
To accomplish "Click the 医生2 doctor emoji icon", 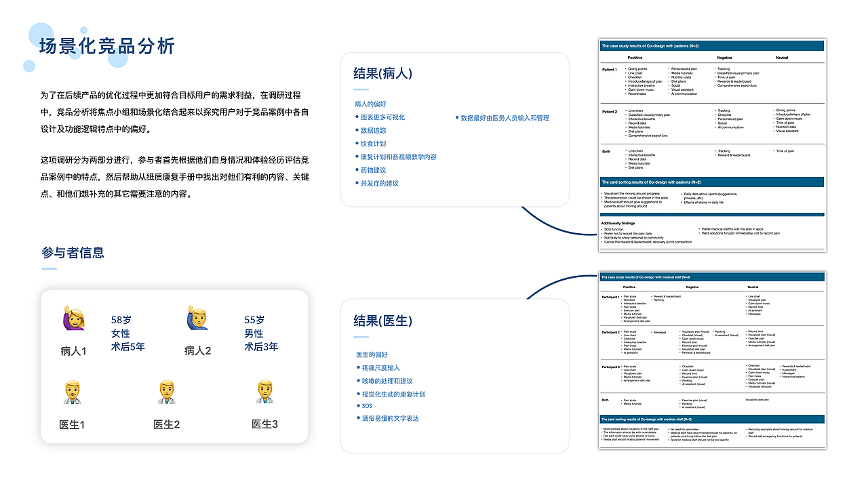I will (x=165, y=394).
